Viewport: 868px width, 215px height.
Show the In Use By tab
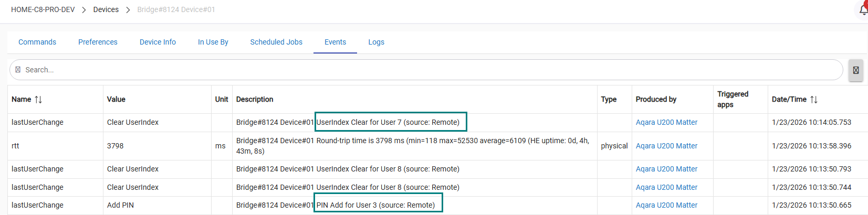(x=213, y=42)
